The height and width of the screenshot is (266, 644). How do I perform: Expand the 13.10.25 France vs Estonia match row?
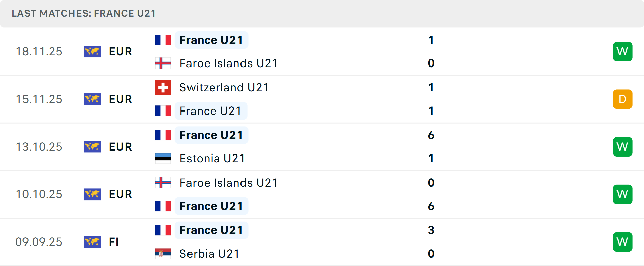point(322,147)
